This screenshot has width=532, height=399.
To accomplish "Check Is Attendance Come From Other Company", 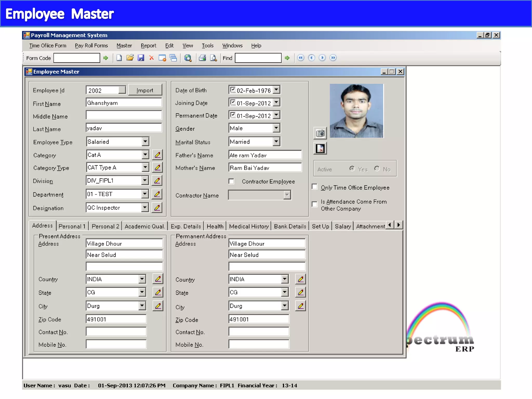I will pos(315,204).
